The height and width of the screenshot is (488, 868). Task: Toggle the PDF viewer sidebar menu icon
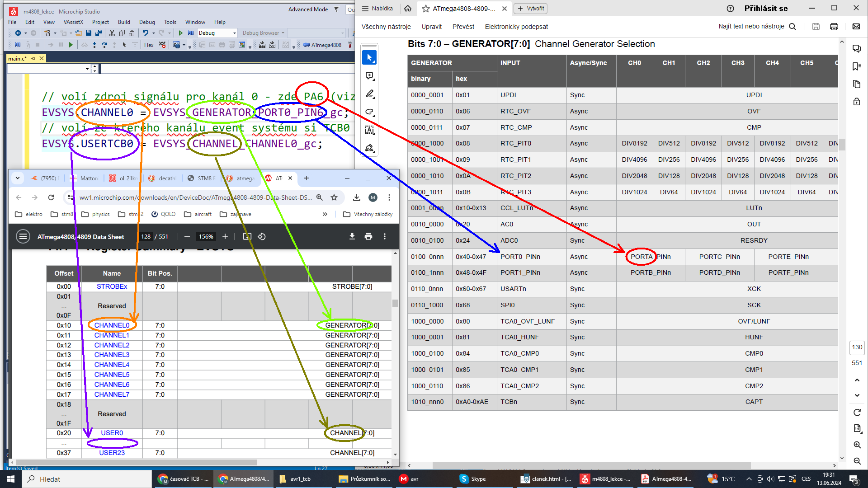tap(23, 236)
